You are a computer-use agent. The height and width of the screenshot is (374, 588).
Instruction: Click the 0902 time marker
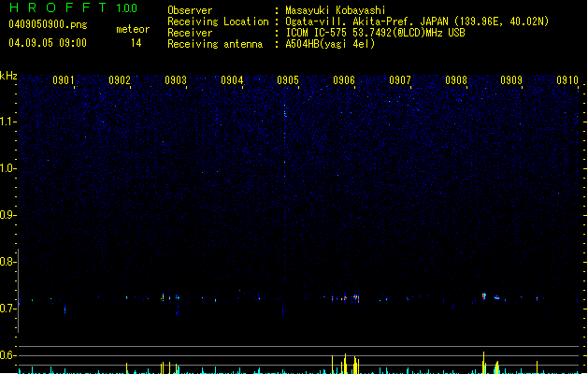pyautogui.click(x=120, y=80)
